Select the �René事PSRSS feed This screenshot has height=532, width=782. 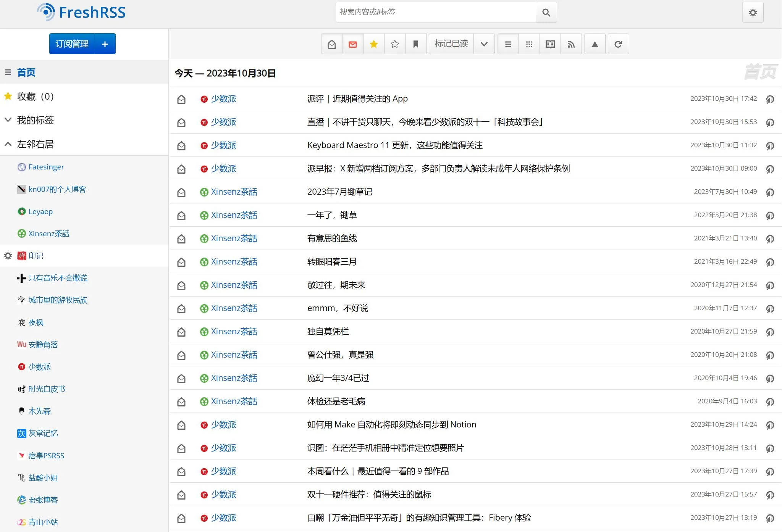tap(46, 456)
